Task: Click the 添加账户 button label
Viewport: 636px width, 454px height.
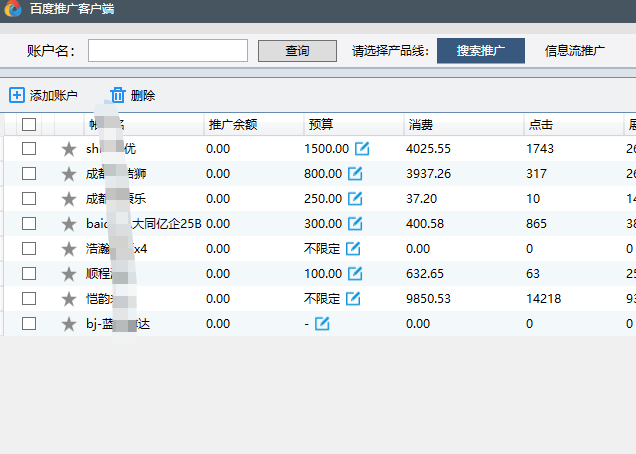Action: 54,95
